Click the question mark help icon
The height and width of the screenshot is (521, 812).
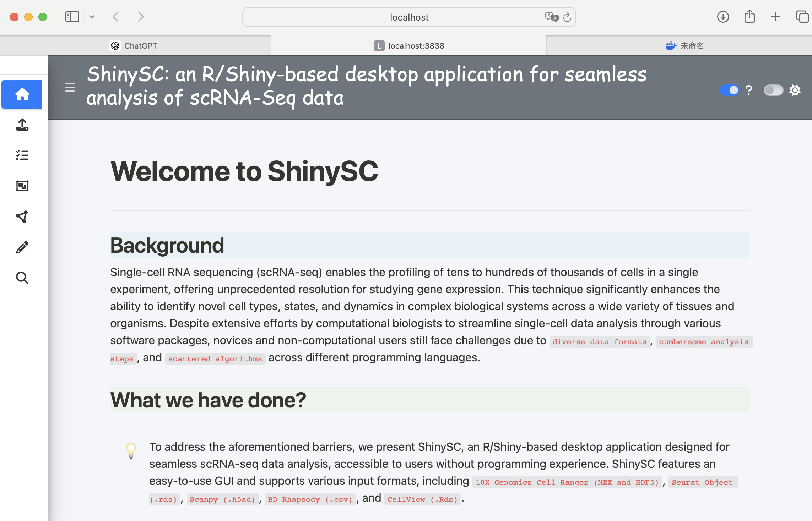749,91
